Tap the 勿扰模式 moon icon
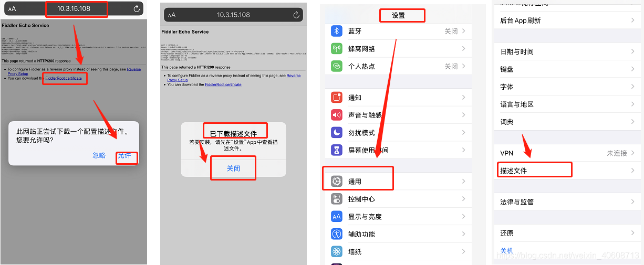The image size is (644, 265). pos(337,133)
